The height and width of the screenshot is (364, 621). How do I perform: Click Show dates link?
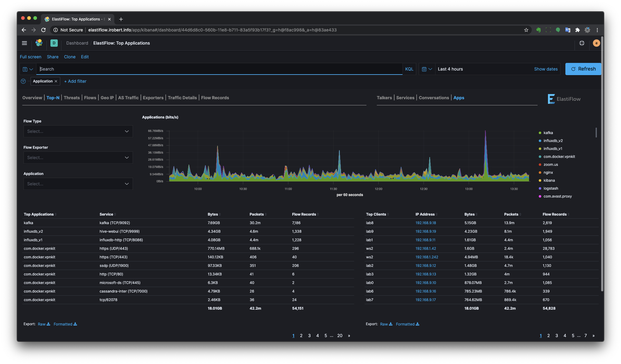546,69
